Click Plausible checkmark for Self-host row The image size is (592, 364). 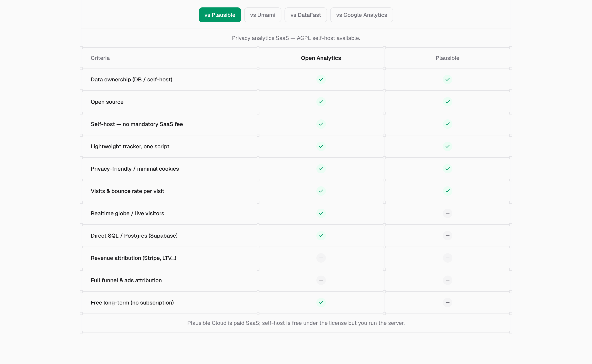448,124
